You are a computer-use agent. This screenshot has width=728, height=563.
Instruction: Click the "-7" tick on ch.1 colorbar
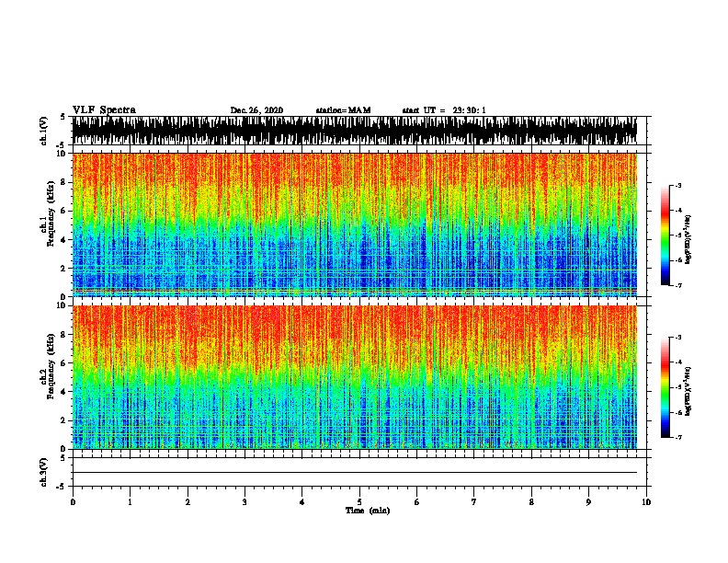click(x=677, y=285)
